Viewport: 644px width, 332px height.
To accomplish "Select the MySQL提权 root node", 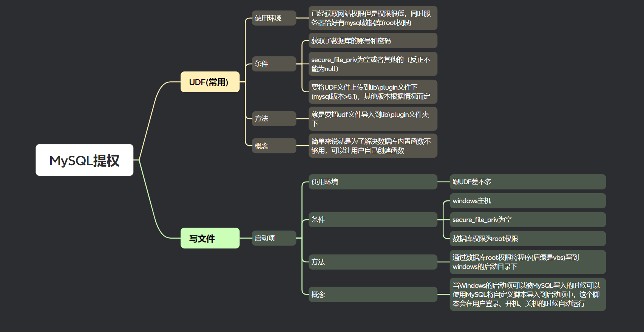I will 84,160.
